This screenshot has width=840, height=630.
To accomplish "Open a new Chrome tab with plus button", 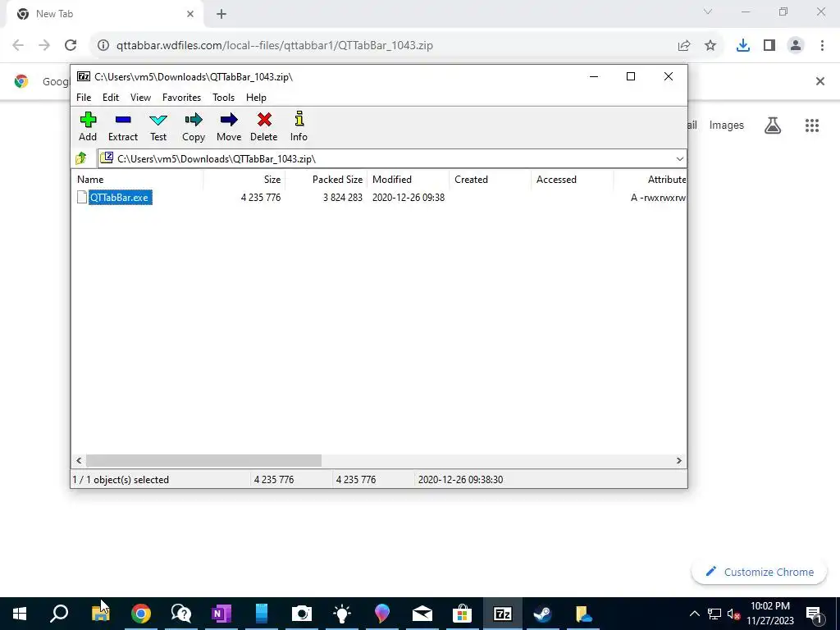I will [221, 14].
